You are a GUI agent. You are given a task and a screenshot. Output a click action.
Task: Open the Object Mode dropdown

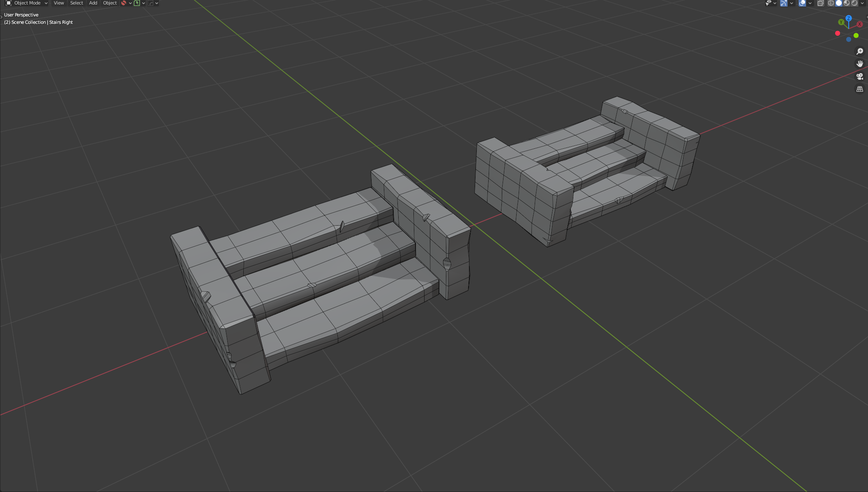click(27, 3)
